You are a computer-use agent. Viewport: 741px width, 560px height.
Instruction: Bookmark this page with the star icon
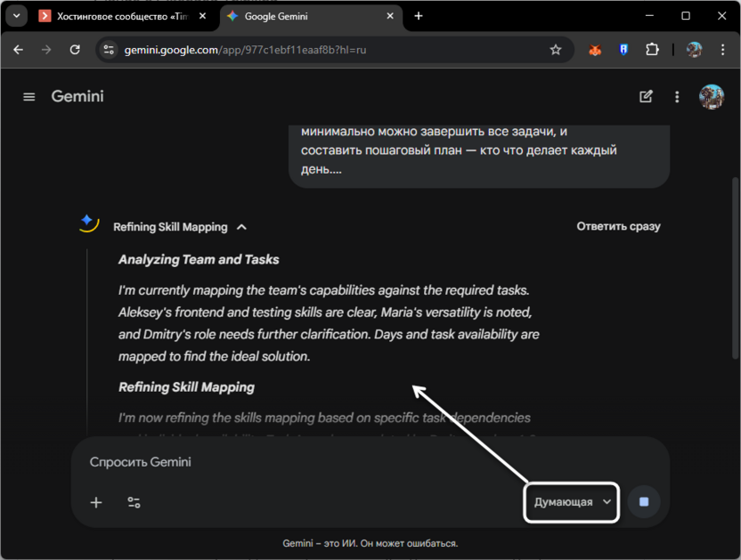pos(556,50)
